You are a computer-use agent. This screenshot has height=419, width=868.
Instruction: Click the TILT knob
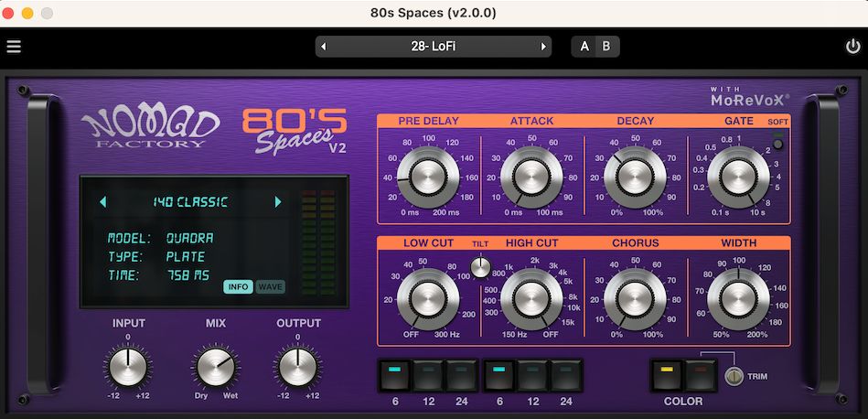click(x=480, y=267)
